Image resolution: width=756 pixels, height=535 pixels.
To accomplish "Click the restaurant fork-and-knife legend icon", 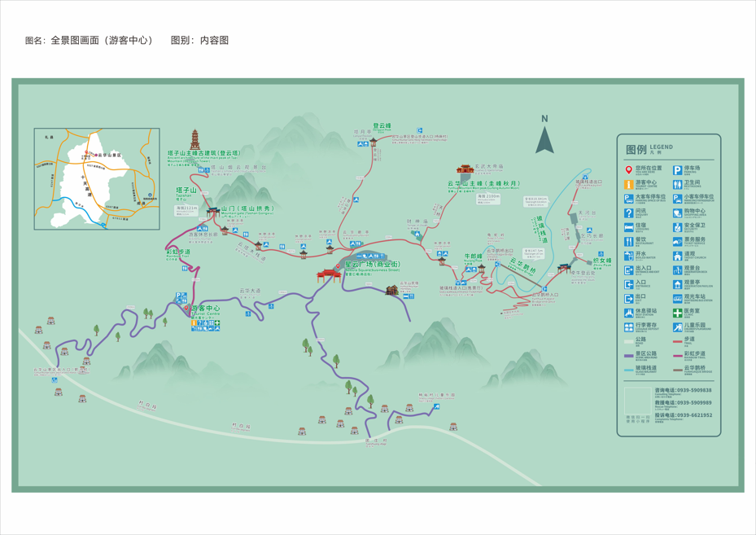I will point(628,241).
